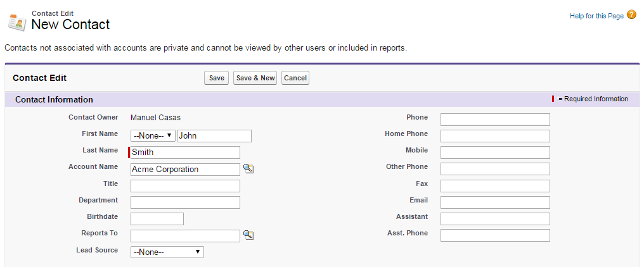
Task: Click the First Name field containing John
Action: [x=214, y=136]
